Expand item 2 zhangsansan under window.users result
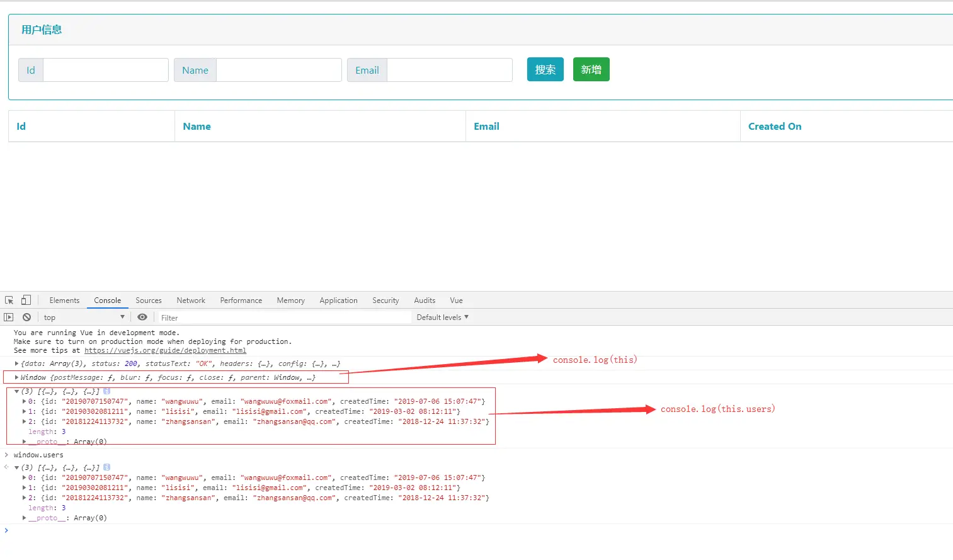The width and height of the screenshot is (953, 560). 25,498
